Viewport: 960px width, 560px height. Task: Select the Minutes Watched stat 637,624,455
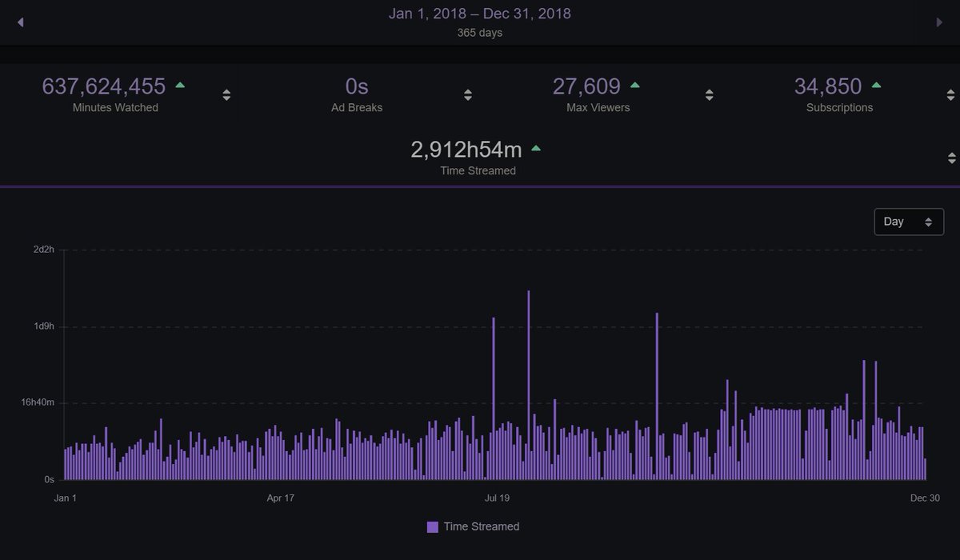click(104, 86)
